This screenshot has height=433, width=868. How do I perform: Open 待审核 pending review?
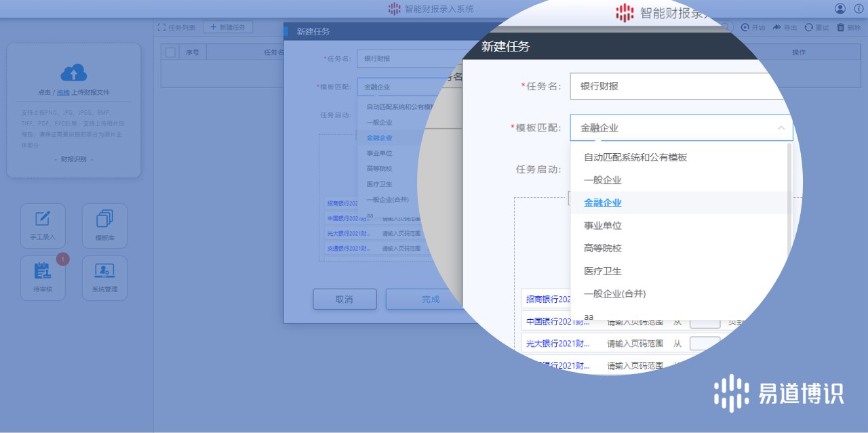tap(43, 277)
